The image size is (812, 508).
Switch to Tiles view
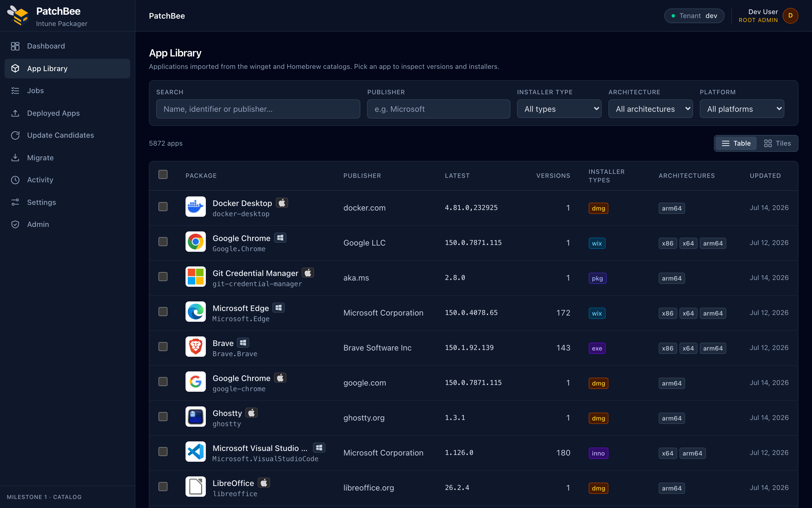777,143
